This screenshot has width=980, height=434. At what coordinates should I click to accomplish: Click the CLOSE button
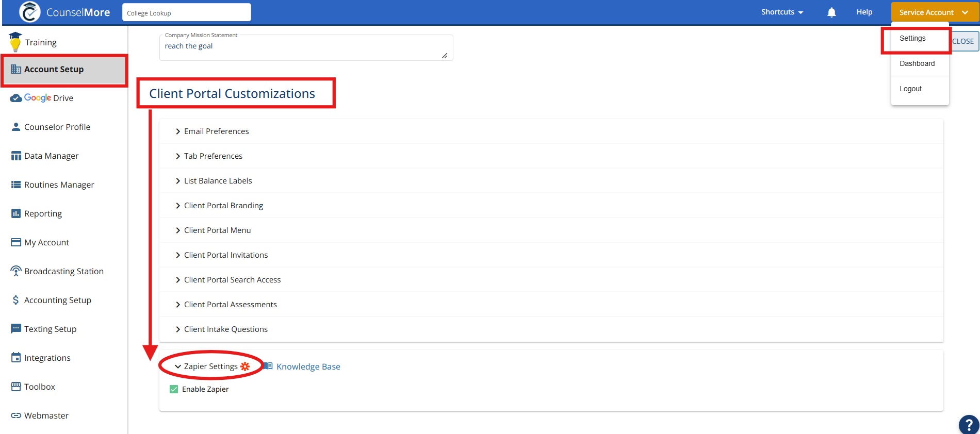[x=963, y=41]
